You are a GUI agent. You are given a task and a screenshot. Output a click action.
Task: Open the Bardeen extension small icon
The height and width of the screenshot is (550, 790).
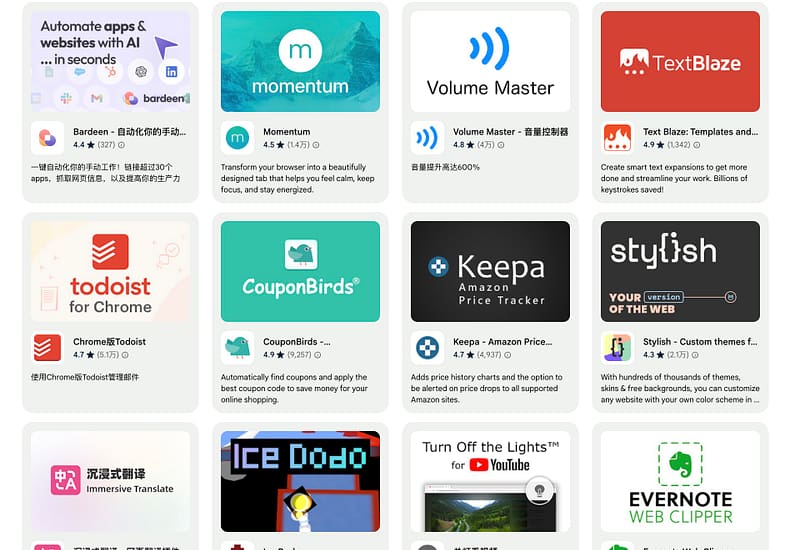[47, 138]
